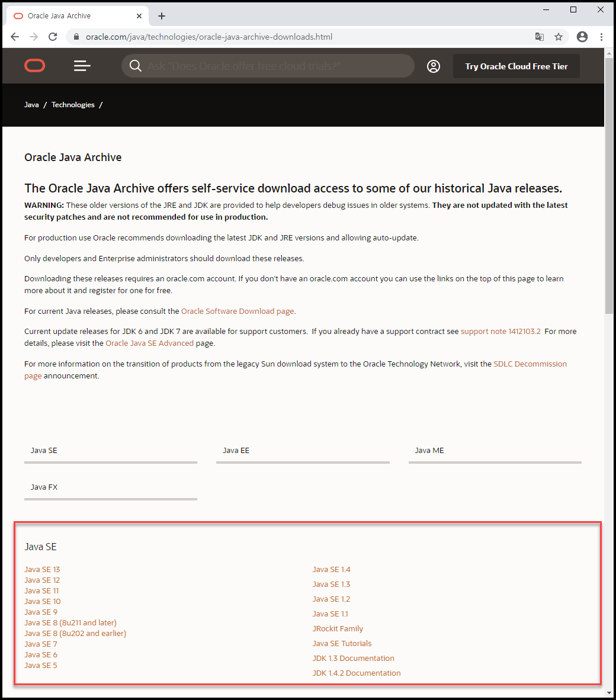Open Java SE 1.1 link
Viewport: 616px width, 700px height.
[x=331, y=614]
